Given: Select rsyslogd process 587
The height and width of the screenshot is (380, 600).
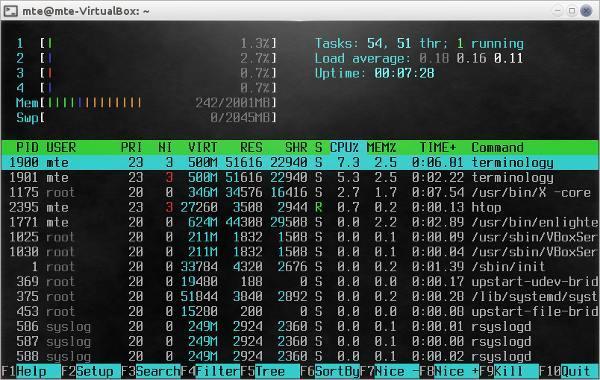Looking at the screenshot, I should tap(300, 341).
